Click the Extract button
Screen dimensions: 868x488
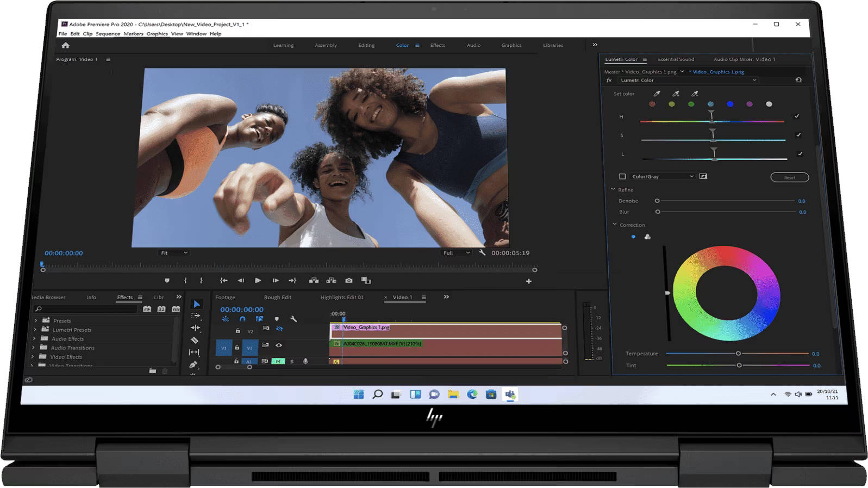point(331,281)
